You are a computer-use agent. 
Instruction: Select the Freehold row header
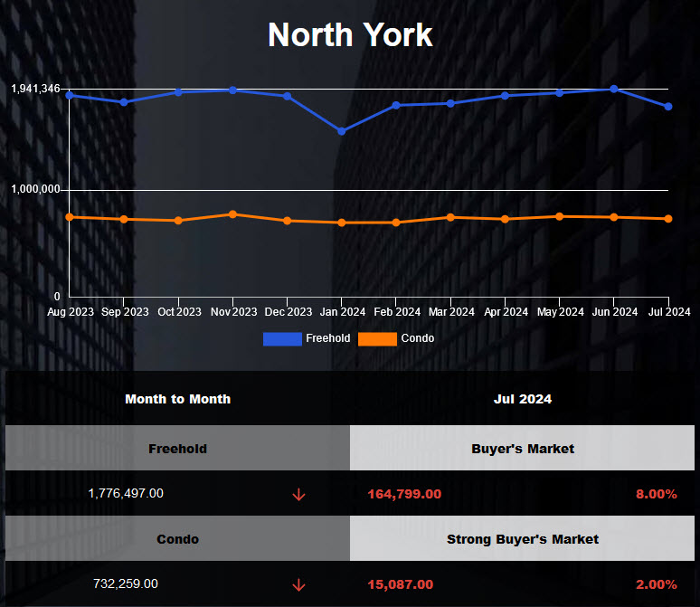[x=177, y=449]
